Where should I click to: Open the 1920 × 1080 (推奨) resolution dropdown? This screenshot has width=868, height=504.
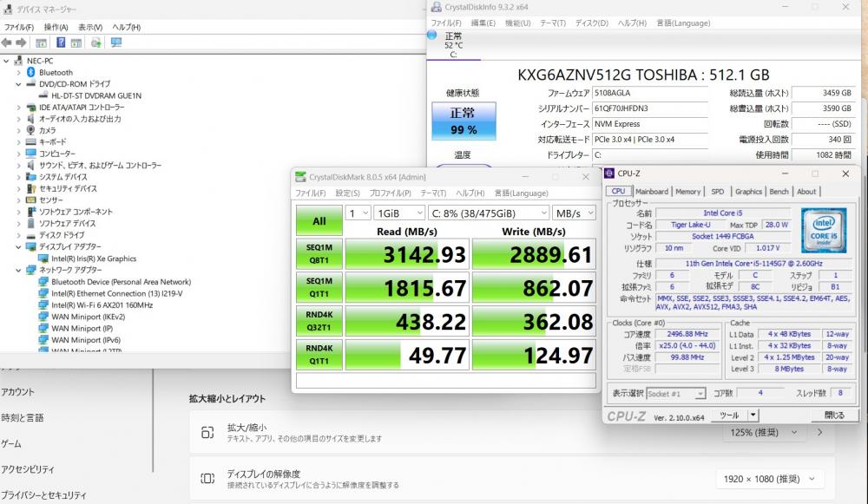tap(769, 479)
